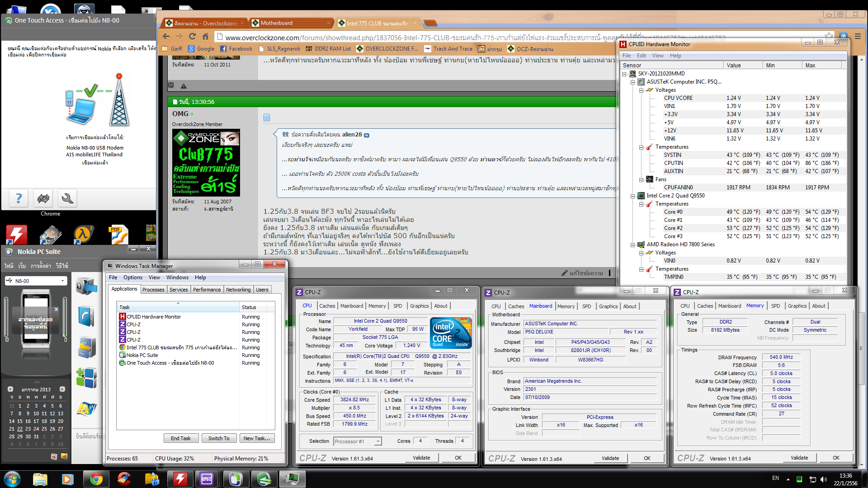Image resolution: width=868 pixels, height=488 pixels.
Task: Select CPUID Hardware Monitor in the task list
Action: [x=154, y=317]
